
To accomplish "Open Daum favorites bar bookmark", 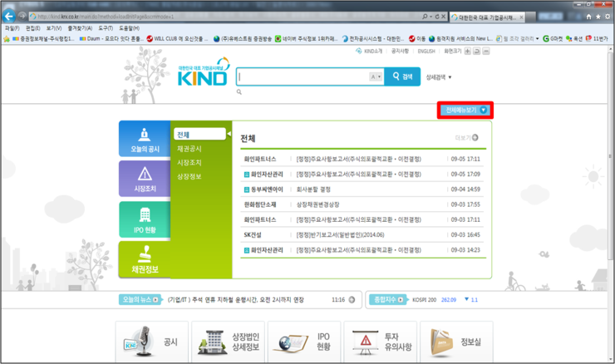I will point(111,39).
